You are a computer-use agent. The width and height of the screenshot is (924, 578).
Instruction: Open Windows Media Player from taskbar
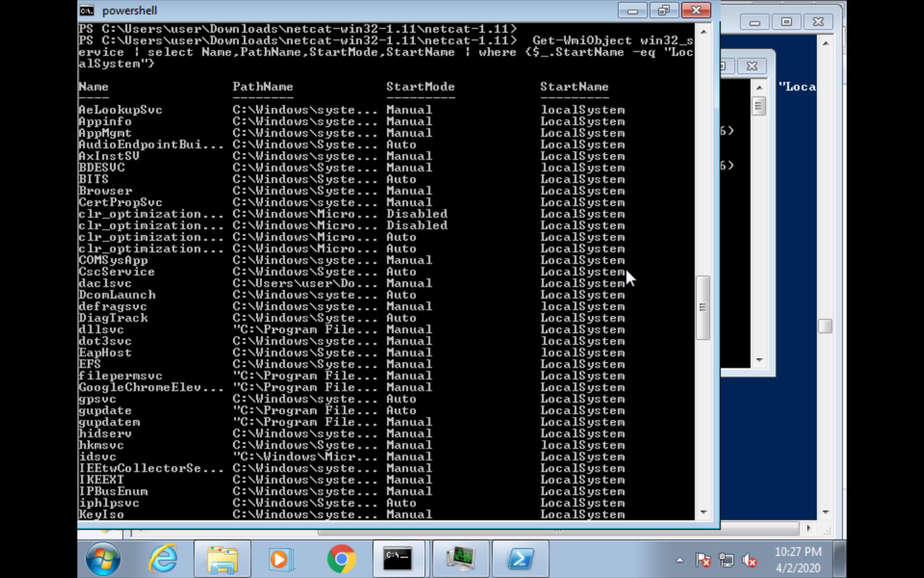281,560
